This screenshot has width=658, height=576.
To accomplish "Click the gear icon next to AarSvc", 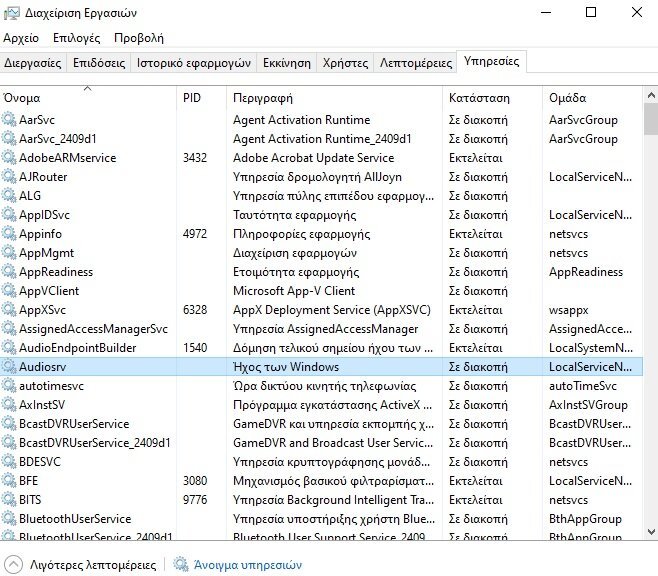I will [10, 120].
